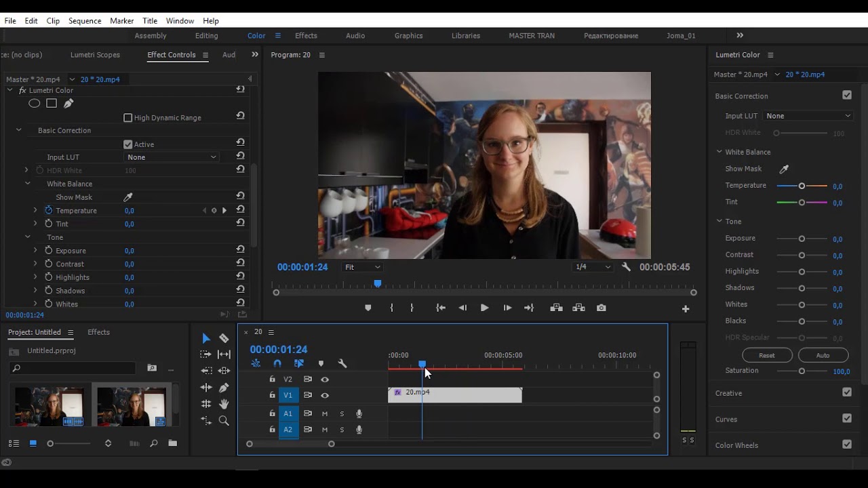
Task: Open the Lumetri Scopes tab
Action: 95,55
